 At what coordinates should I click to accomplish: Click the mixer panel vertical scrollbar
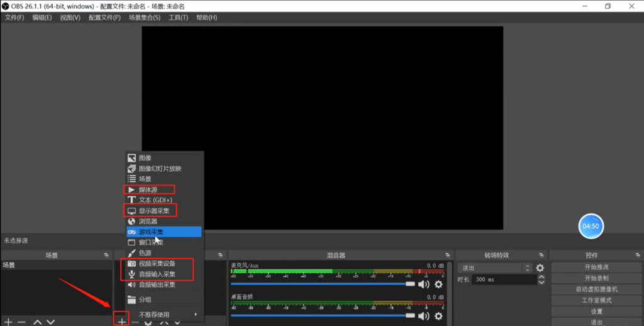[x=450, y=293]
